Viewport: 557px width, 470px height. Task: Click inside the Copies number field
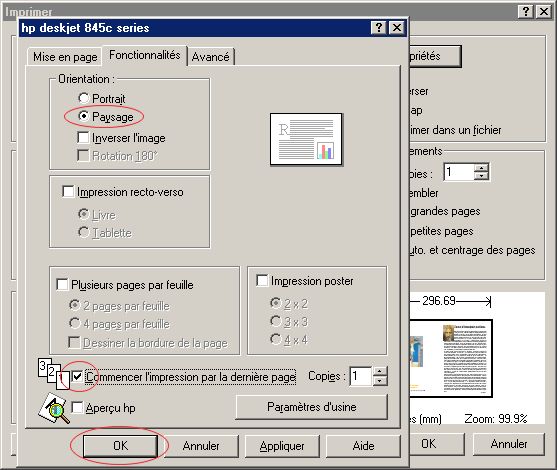click(361, 376)
